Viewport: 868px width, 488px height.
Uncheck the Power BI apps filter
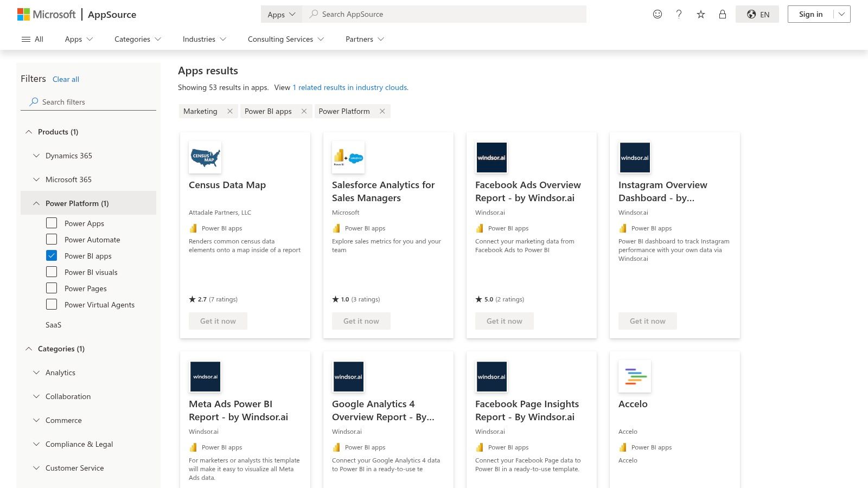(x=52, y=255)
